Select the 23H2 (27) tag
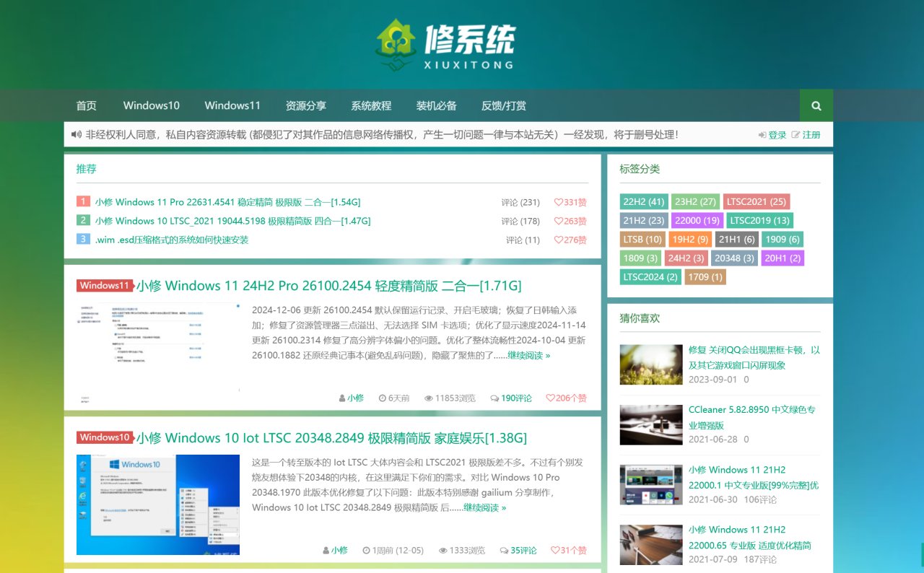 696,201
